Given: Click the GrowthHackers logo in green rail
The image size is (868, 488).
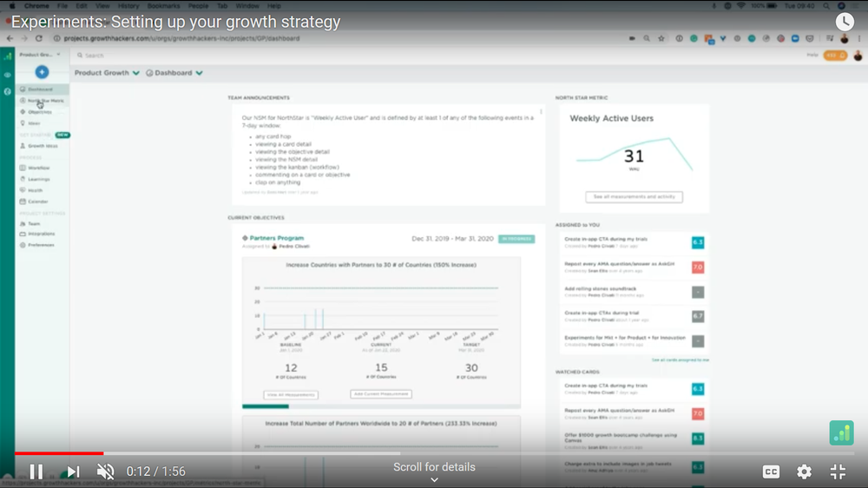Looking at the screenshot, I should coord(8,56).
